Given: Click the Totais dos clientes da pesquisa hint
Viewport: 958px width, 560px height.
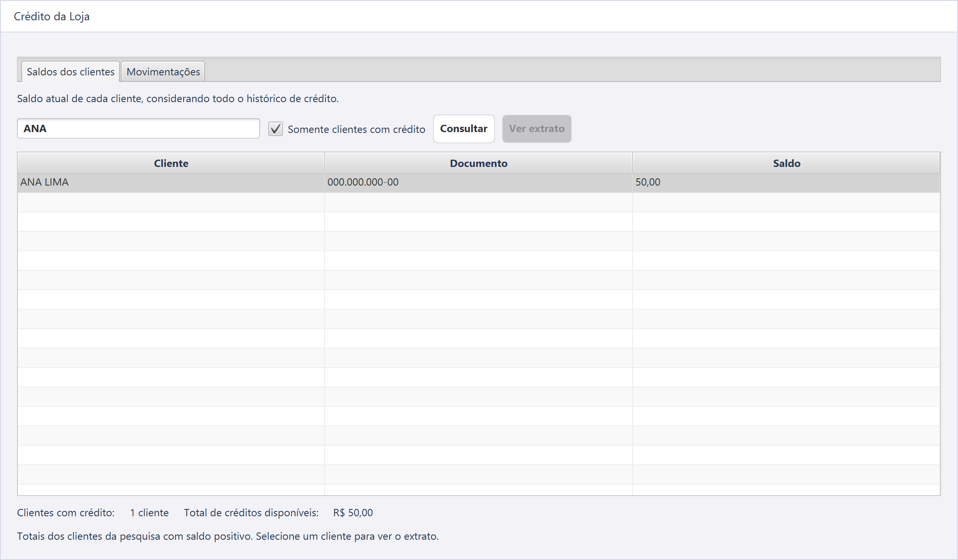Looking at the screenshot, I should click(x=228, y=536).
